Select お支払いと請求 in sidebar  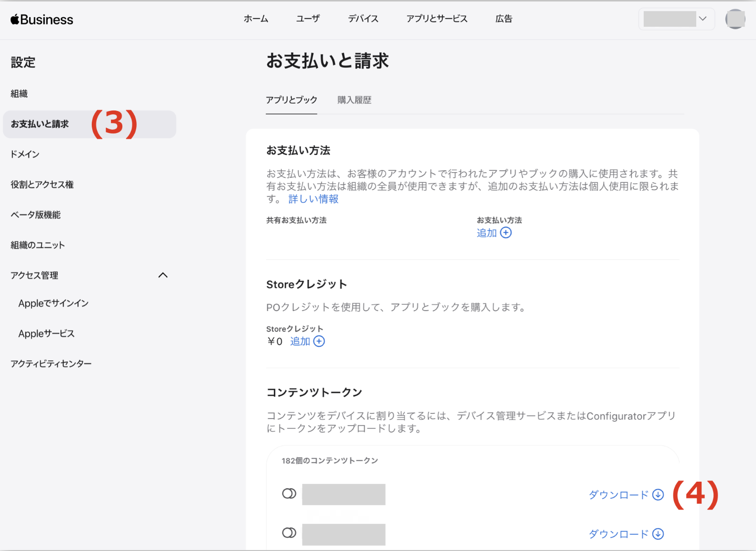[89, 124]
